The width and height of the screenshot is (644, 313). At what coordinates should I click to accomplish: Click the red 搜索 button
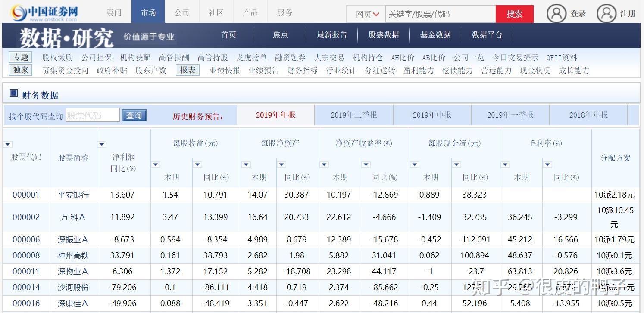514,14
